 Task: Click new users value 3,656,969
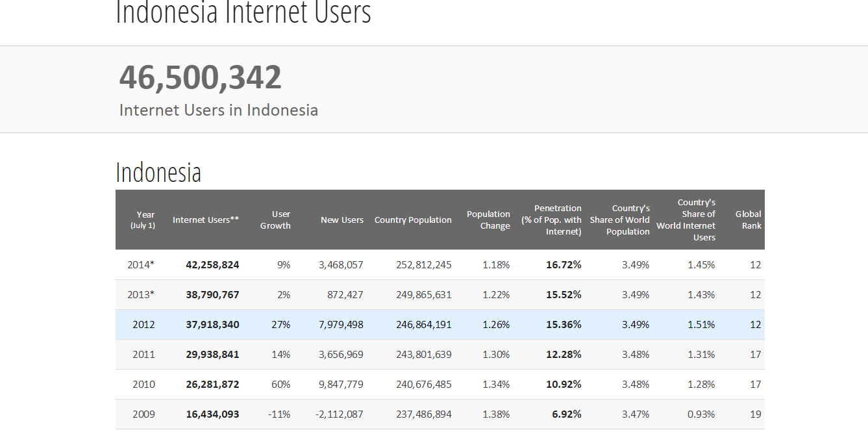point(341,354)
